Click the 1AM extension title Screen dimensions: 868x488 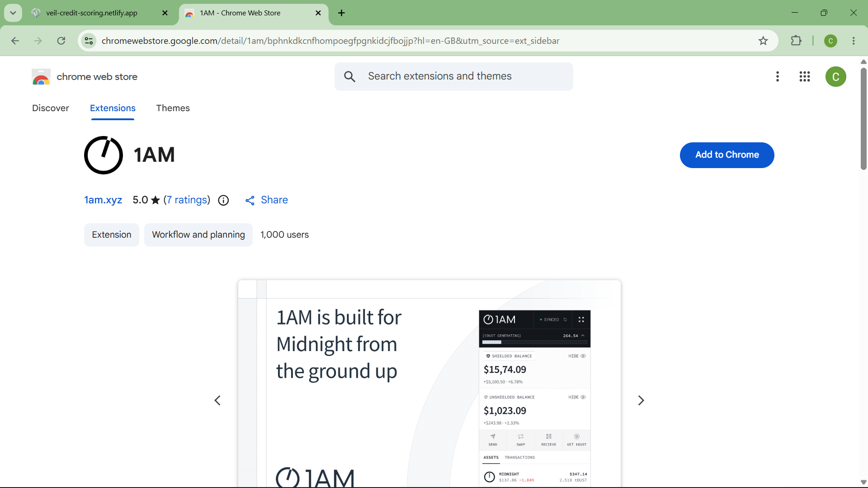point(154,155)
